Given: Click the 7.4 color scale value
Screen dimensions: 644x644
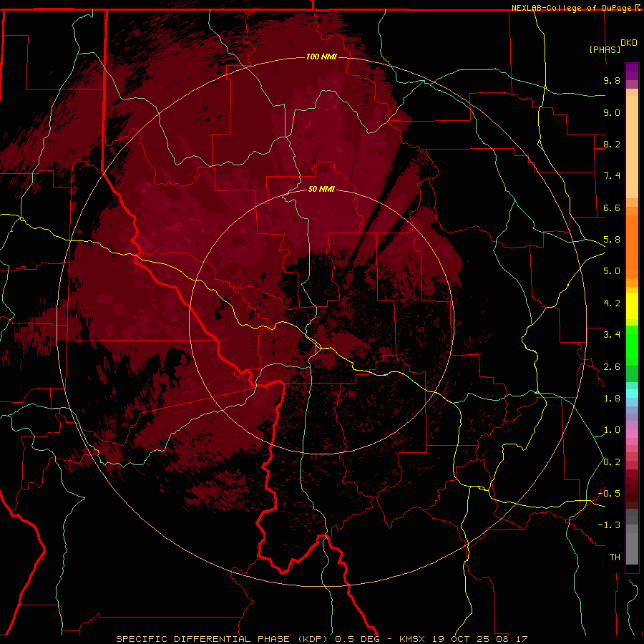Looking at the screenshot, I should [612, 176].
